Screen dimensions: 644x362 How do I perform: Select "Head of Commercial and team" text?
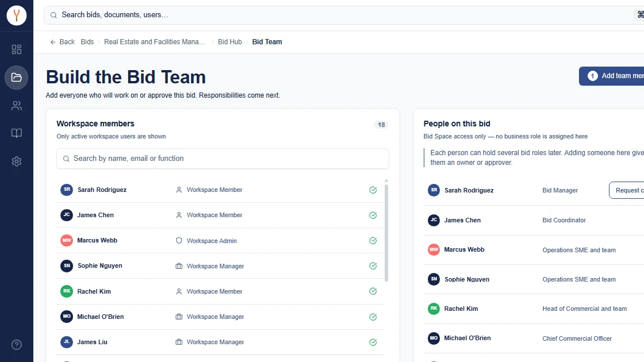coord(584,309)
